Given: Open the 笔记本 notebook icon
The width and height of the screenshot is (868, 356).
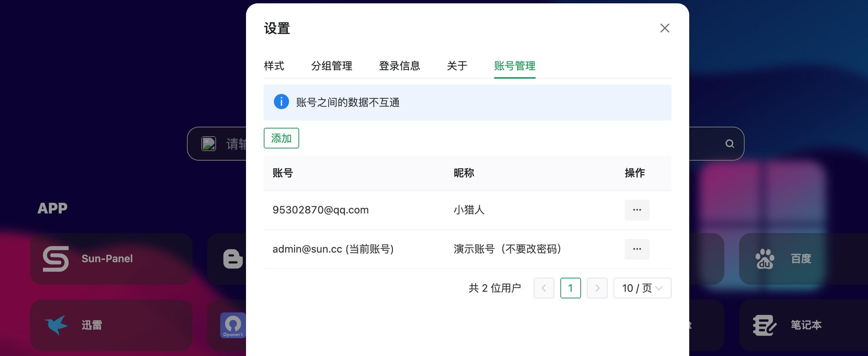Looking at the screenshot, I should (765, 325).
